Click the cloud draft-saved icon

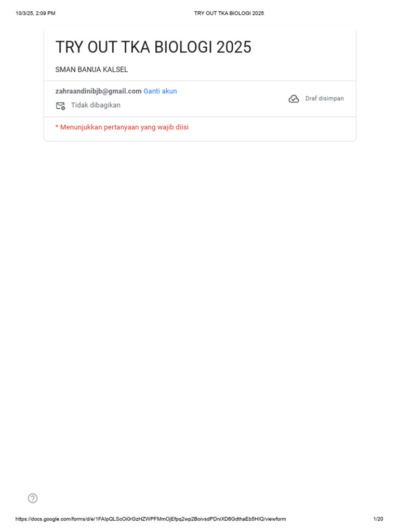point(294,99)
